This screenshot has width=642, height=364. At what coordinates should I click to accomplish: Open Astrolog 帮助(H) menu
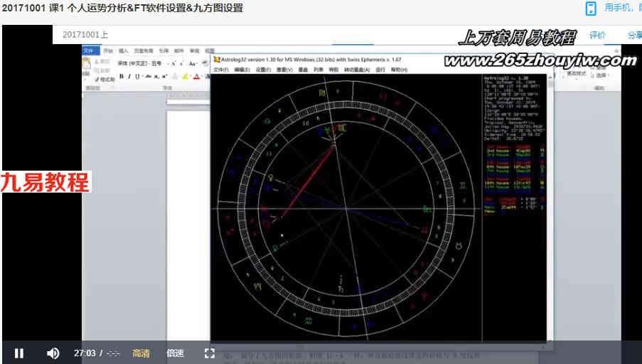coord(399,70)
